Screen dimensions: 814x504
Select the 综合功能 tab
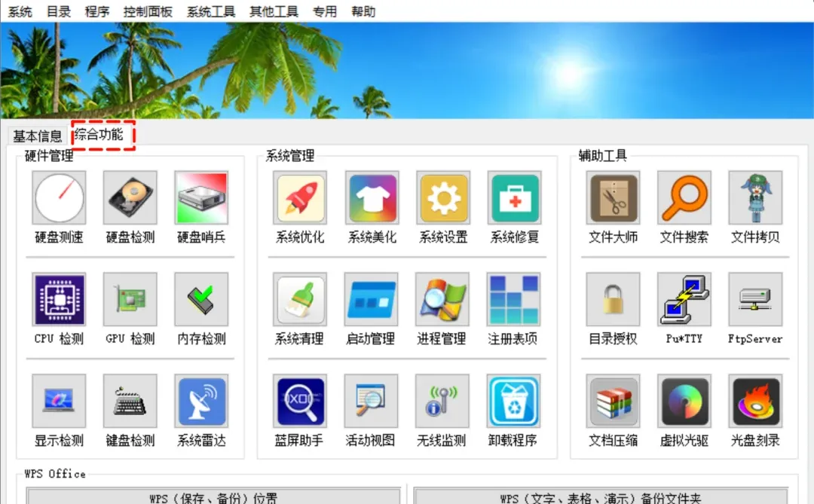(102, 136)
